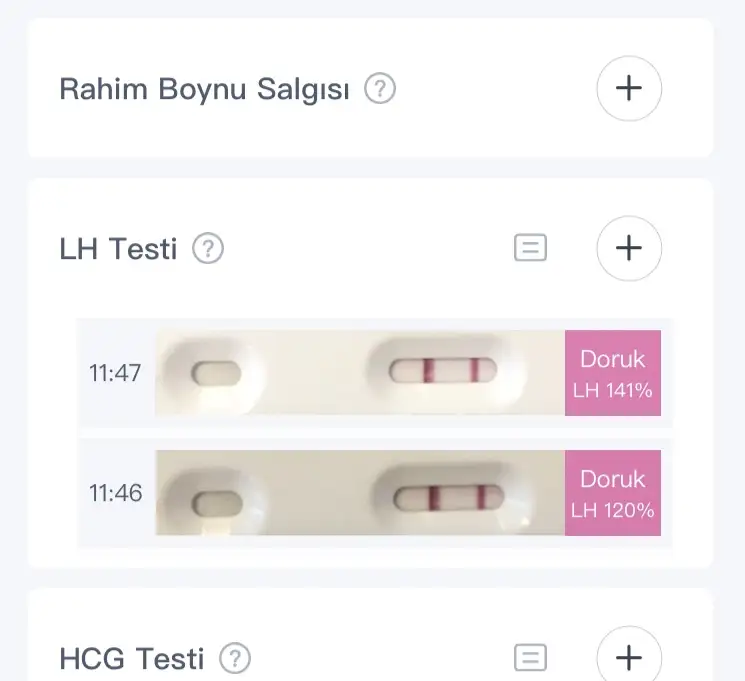The image size is (745, 681).
Task: Add a new LH Testi record
Action: (628, 248)
